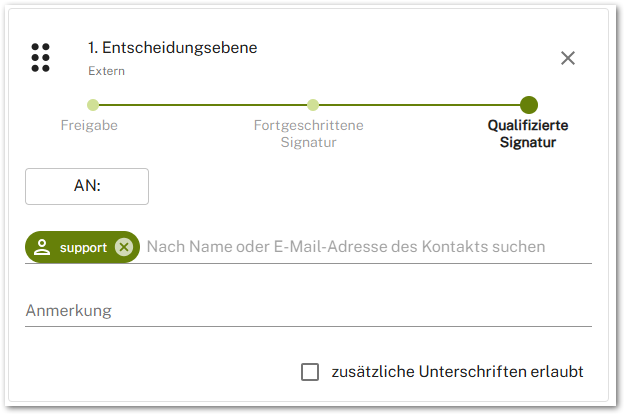The width and height of the screenshot is (625, 415).
Task: Click the six-dot drag handle icon
Action: pyautogui.click(x=41, y=58)
